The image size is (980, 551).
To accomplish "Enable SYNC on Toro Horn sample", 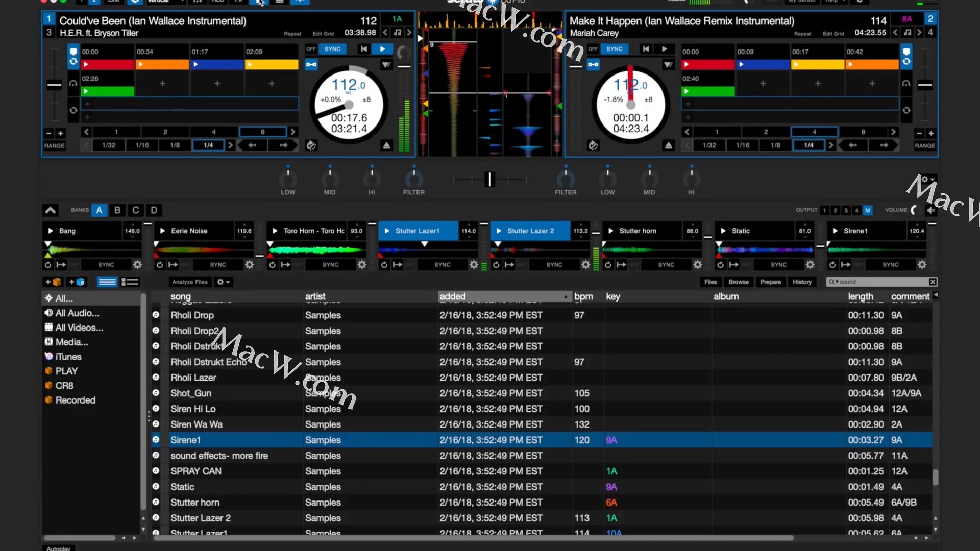I will (331, 265).
